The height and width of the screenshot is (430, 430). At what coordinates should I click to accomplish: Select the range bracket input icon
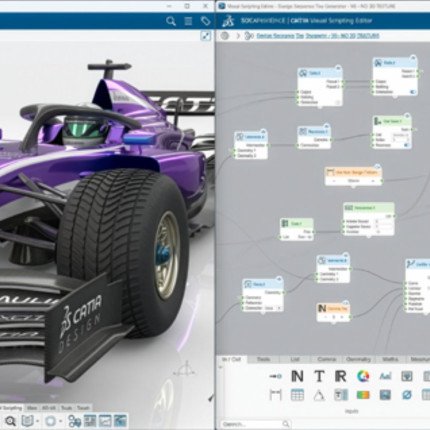(276, 395)
